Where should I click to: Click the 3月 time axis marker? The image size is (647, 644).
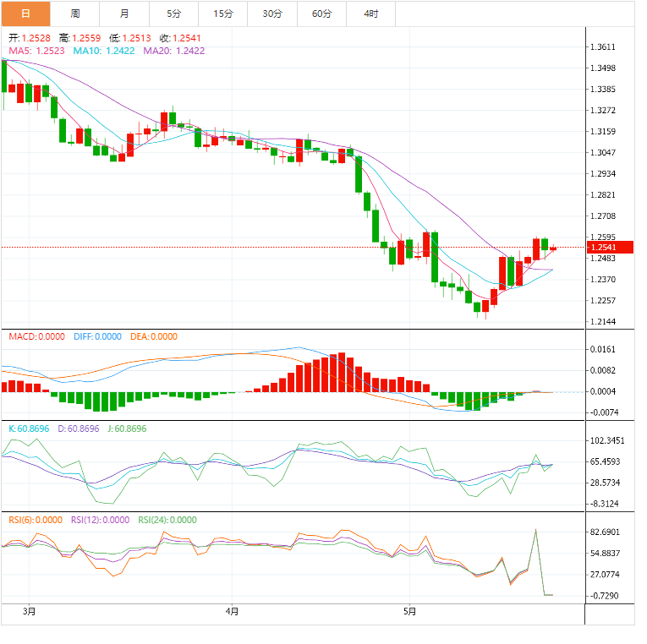point(29,611)
